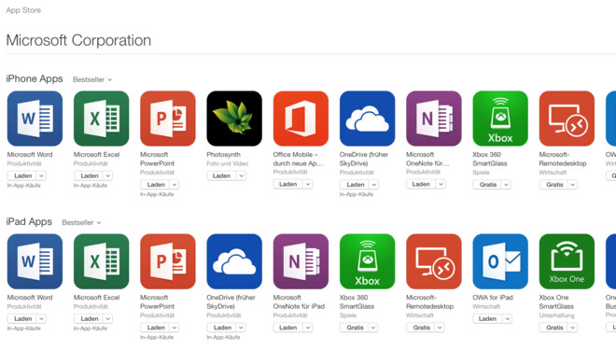This screenshot has height=364, width=616.
Task: Click the 'Microsoft Corporation' page heading
Action: tap(78, 40)
